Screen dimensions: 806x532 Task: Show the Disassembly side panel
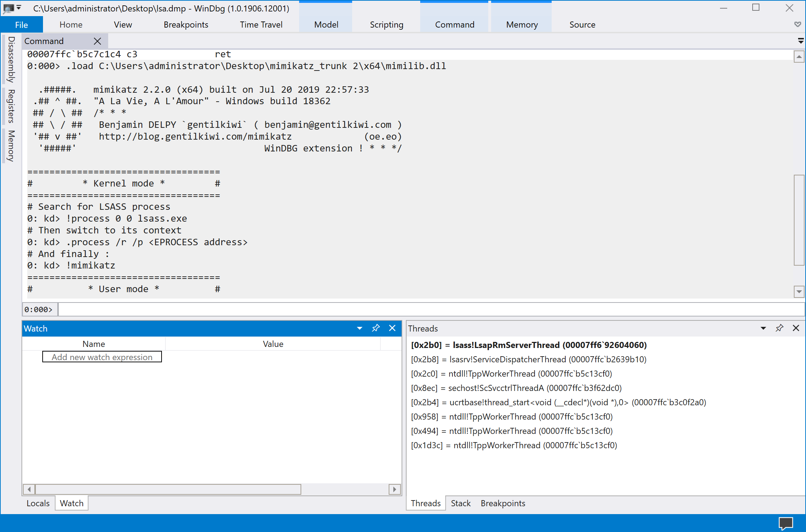11,59
